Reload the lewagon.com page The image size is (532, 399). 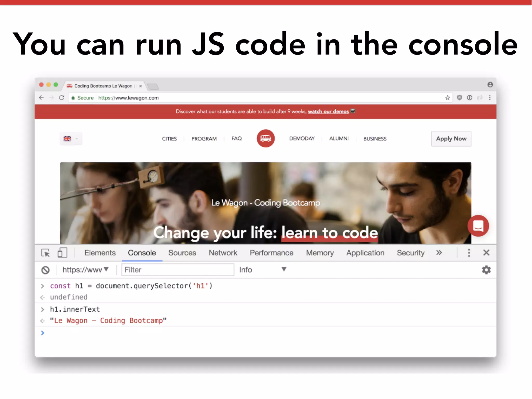[x=62, y=98]
